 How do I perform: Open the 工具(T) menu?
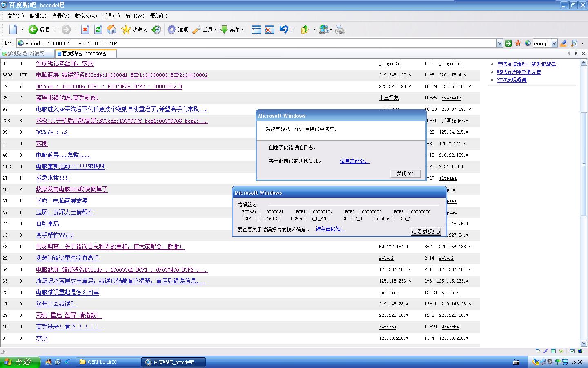[111, 16]
